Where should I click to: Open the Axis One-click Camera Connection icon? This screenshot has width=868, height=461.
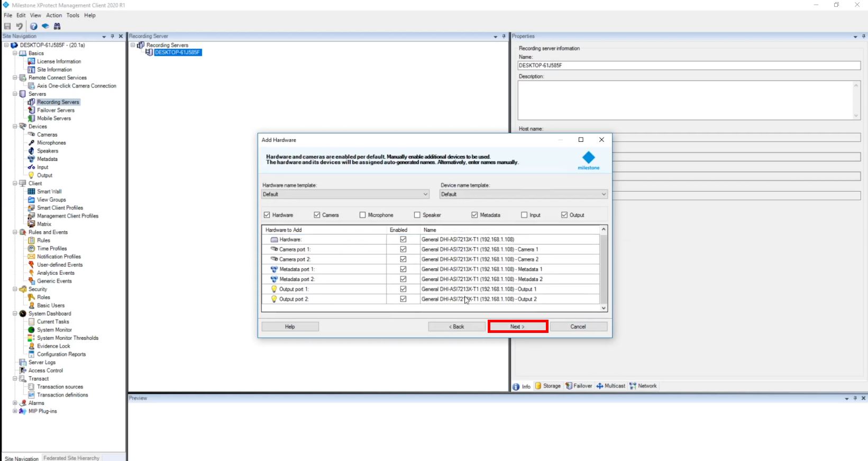click(x=31, y=86)
